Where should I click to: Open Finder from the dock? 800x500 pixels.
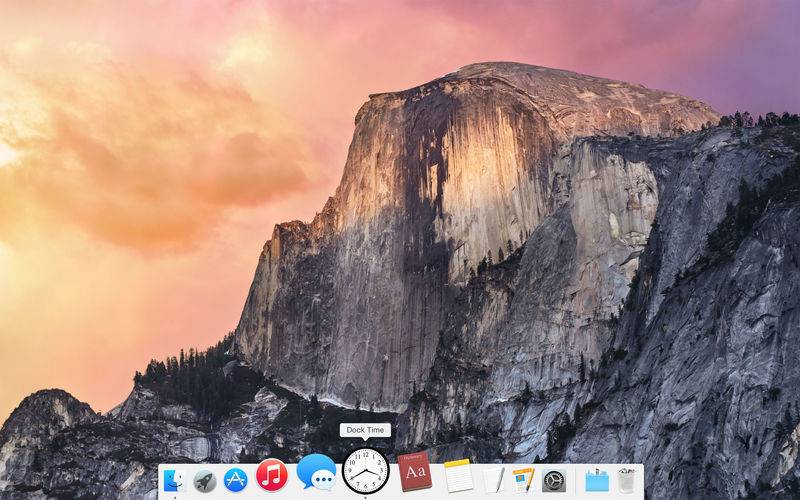[x=173, y=481]
